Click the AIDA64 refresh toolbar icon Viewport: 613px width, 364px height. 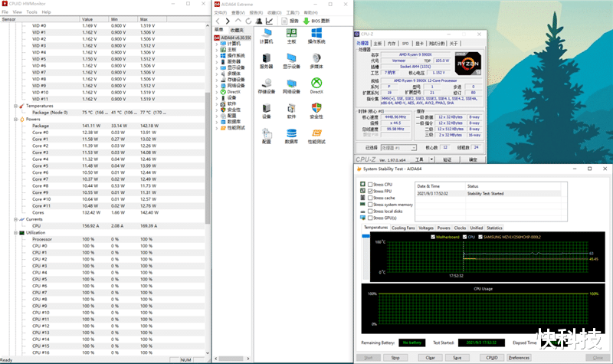pyautogui.click(x=247, y=21)
